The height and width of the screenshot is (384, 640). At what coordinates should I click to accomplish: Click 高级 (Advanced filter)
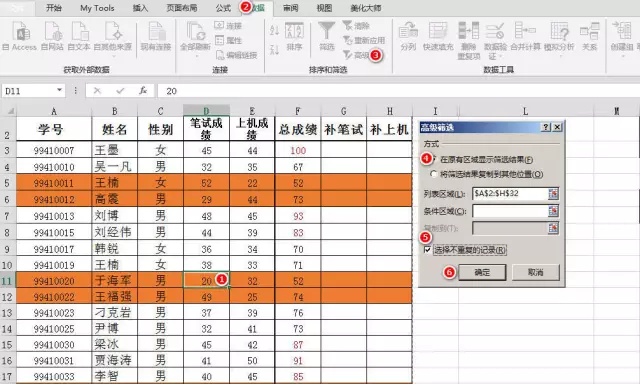tap(356, 55)
